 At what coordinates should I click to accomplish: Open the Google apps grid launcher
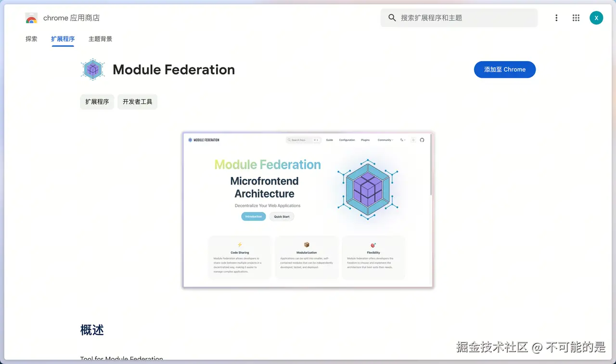point(576,18)
